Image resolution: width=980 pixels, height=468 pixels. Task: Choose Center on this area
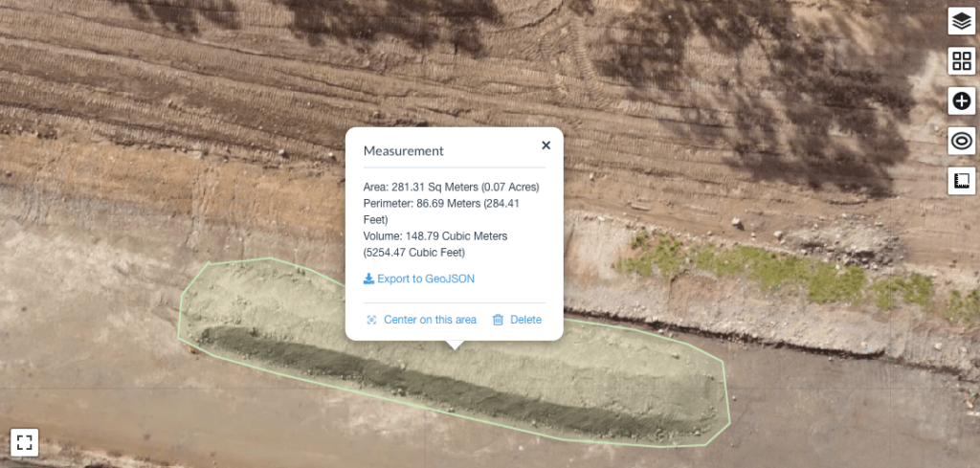(430, 320)
